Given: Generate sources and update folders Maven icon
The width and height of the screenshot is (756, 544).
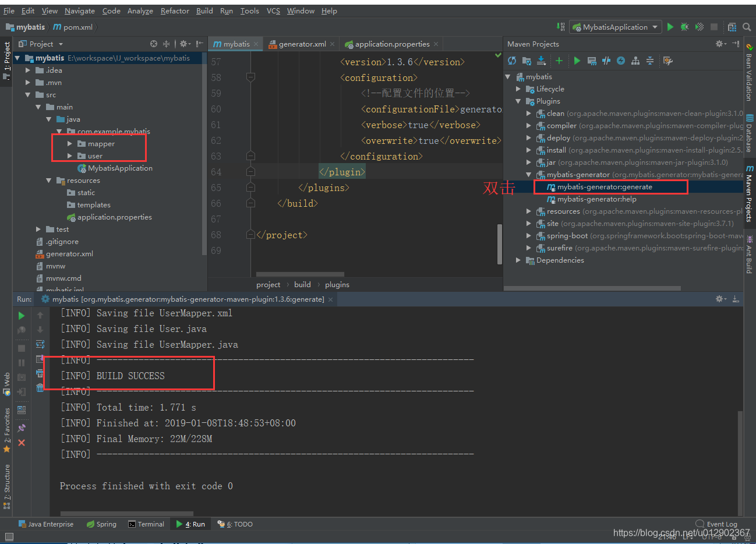Looking at the screenshot, I should 527,61.
